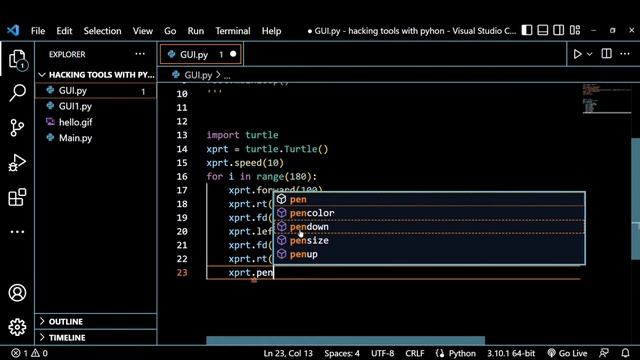Click the feedback icon in status bar
This screenshot has width=640, height=360.
point(604,353)
